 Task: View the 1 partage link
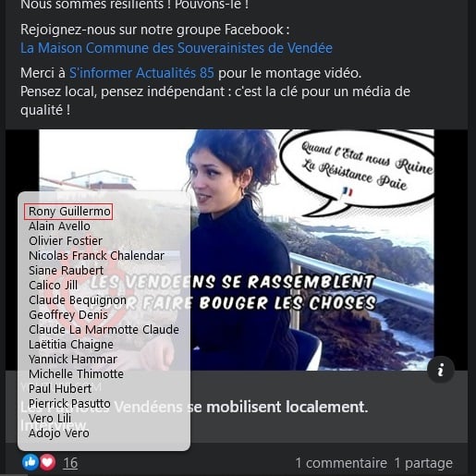point(423,463)
